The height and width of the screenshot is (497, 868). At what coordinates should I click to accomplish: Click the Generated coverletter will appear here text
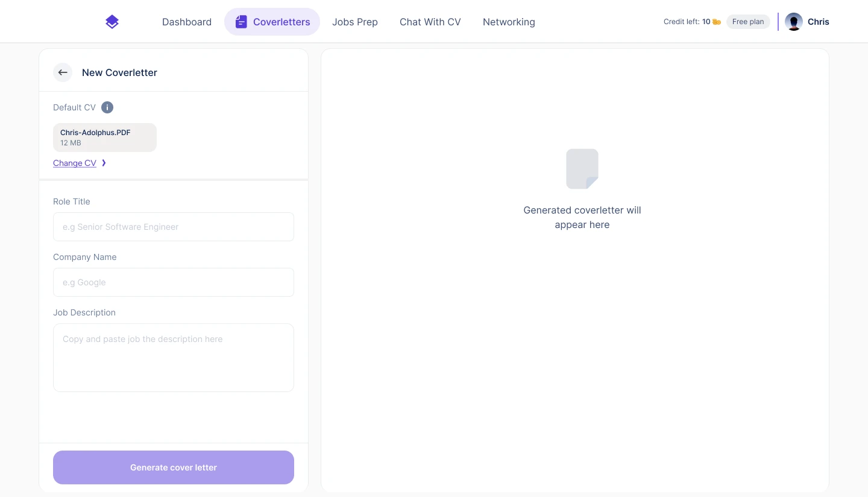pos(582,217)
